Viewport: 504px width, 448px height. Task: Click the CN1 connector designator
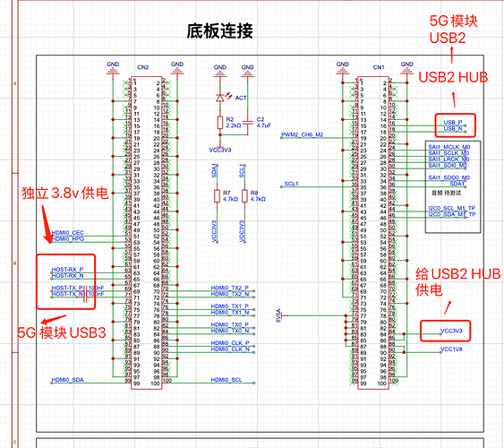pyautogui.click(x=379, y=67)
